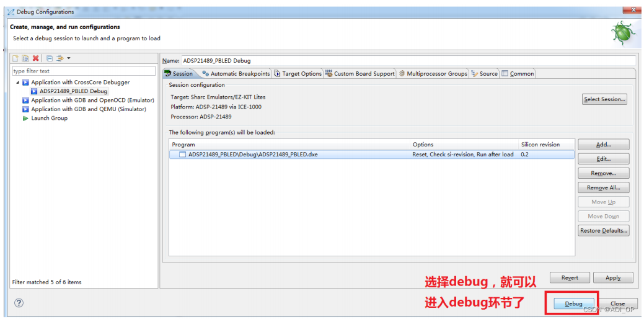Click the New launch configuration icon
The width and height of the screenshot is (644, 319).
15,58
